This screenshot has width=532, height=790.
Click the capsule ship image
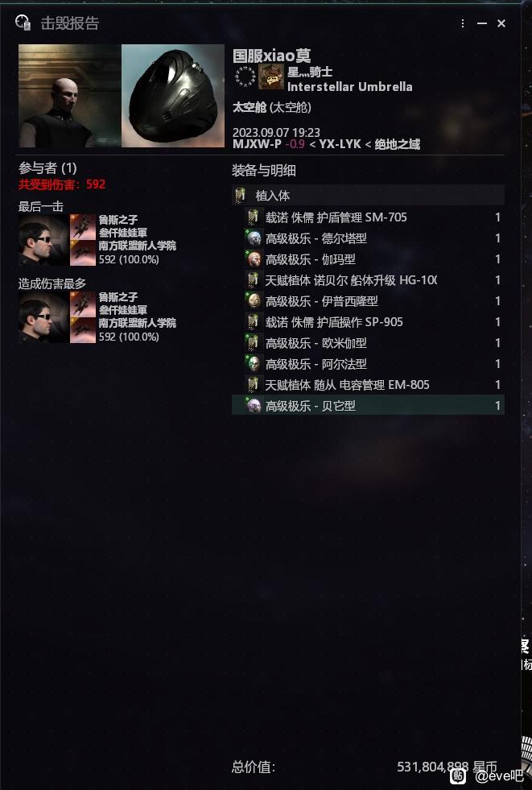coord(173,96)
